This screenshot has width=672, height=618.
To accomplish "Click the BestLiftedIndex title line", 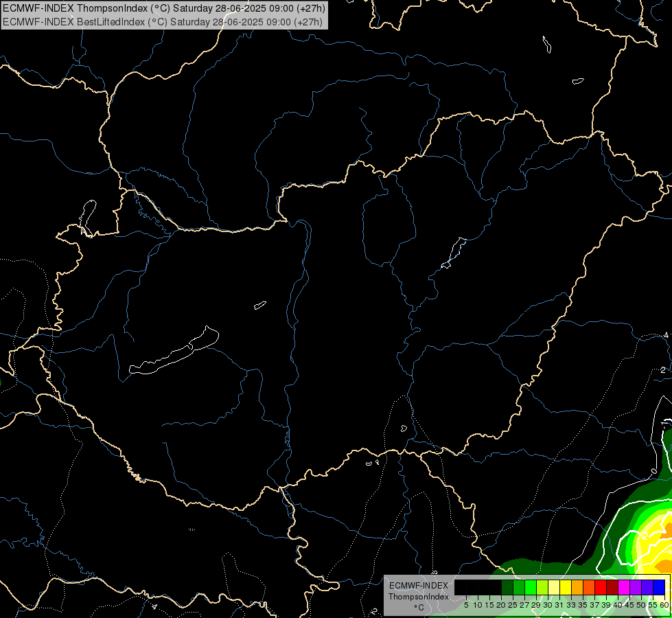I will coord(163,21).
